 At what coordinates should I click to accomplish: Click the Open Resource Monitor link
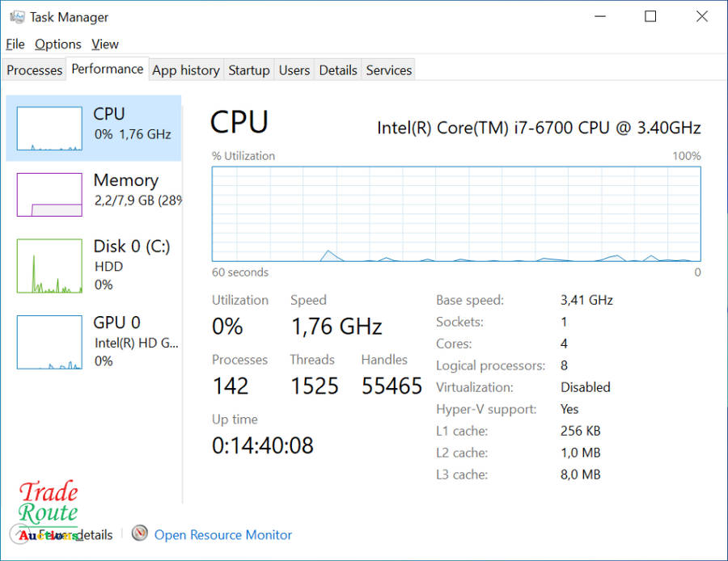223,535
